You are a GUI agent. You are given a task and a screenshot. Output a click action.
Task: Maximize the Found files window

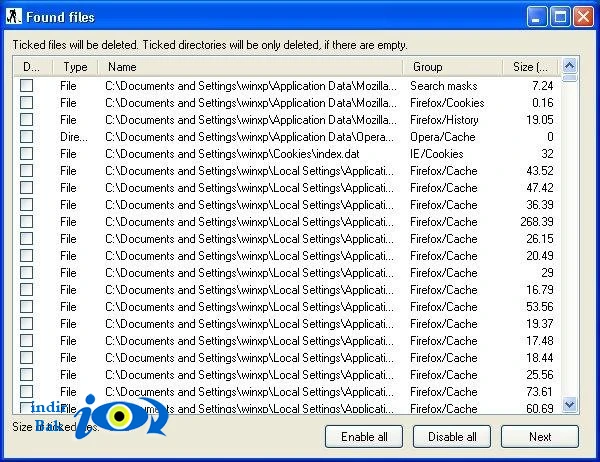point(560,17)
